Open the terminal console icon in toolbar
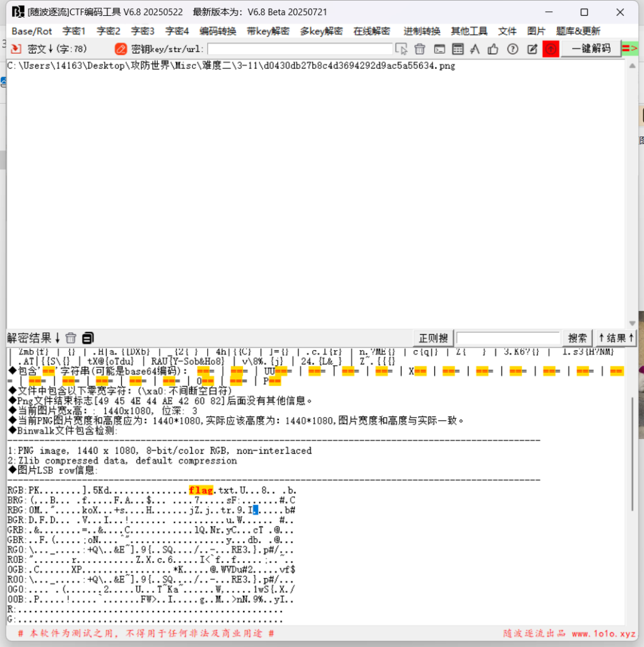The width and height of the screenshot is (644, 647). click(x=439, y=49)
